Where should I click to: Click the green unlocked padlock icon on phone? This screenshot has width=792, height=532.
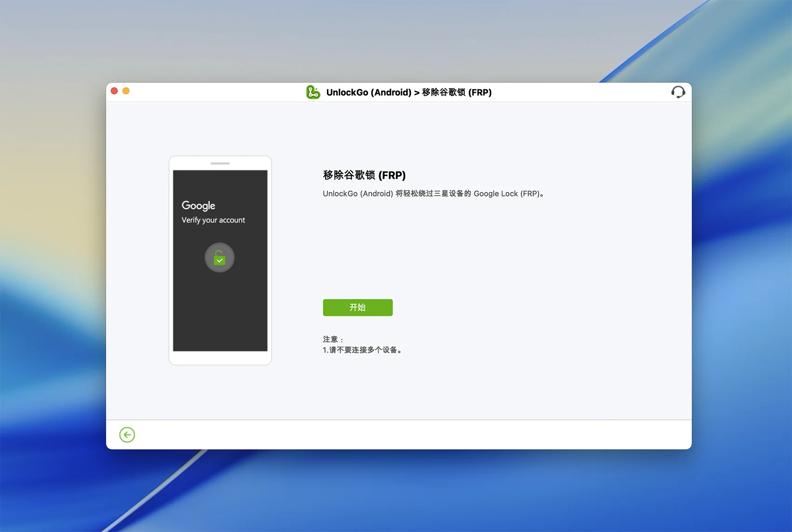point(219,257)
